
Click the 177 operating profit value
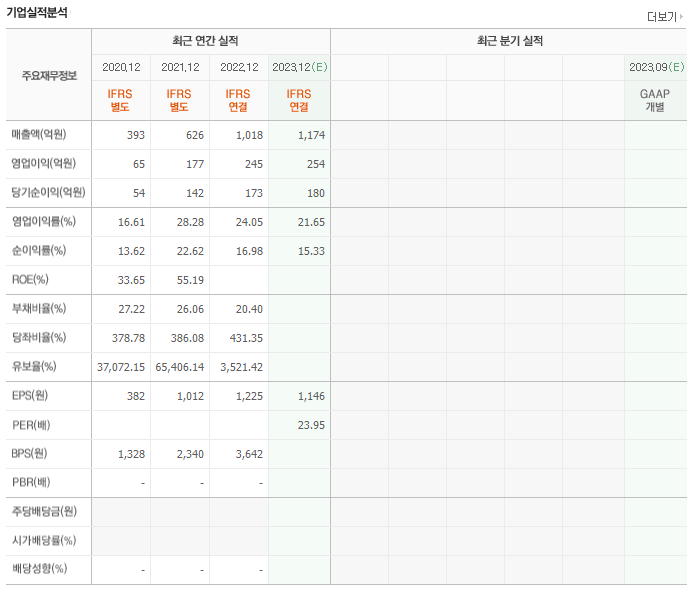click(195, 164)
